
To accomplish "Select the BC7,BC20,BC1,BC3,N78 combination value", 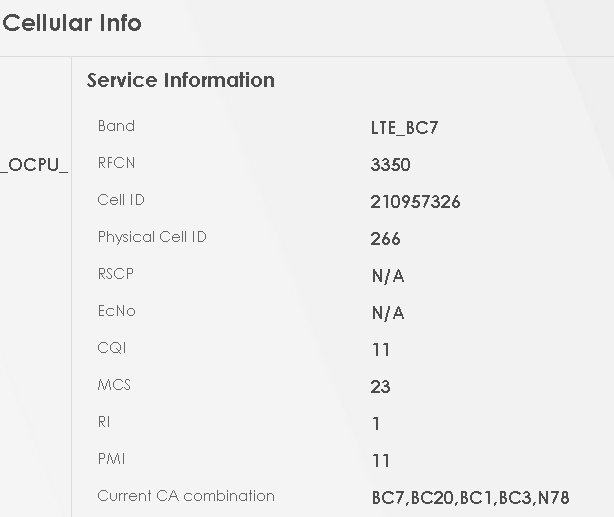I will tap(469, 498).
